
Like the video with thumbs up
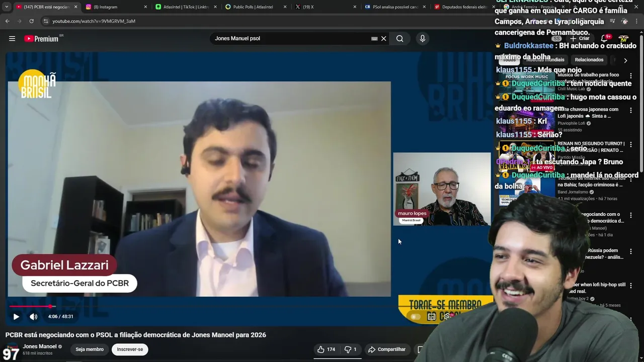pyautogui.click(x=326, y=349)
